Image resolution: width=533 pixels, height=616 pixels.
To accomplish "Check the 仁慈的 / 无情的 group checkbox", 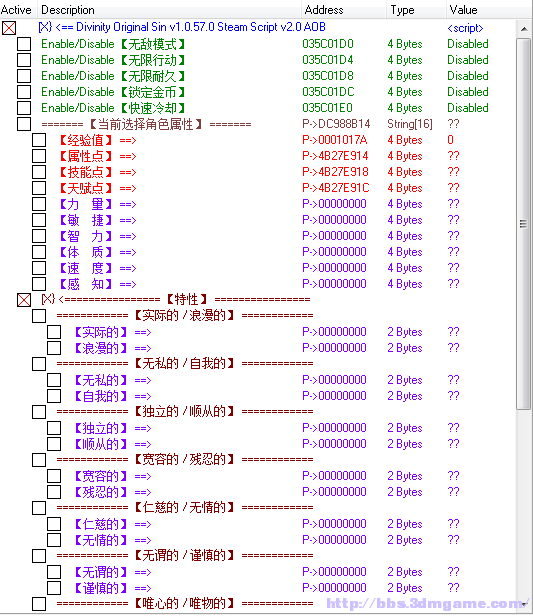I will [39, 508].
